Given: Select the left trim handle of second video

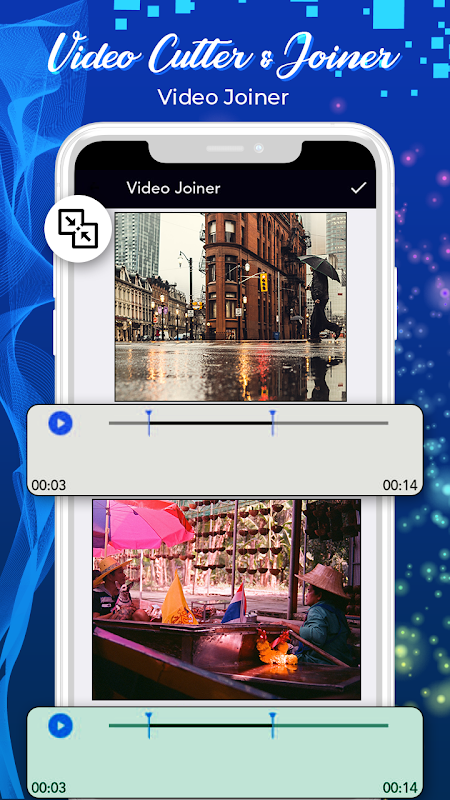Looking at the screenshot, I should coord(148,725).
